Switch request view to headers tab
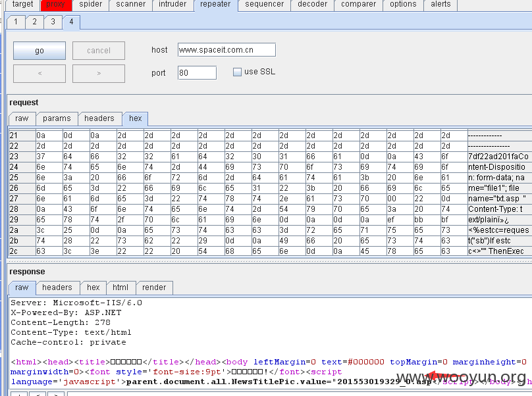 coord(99,118)
